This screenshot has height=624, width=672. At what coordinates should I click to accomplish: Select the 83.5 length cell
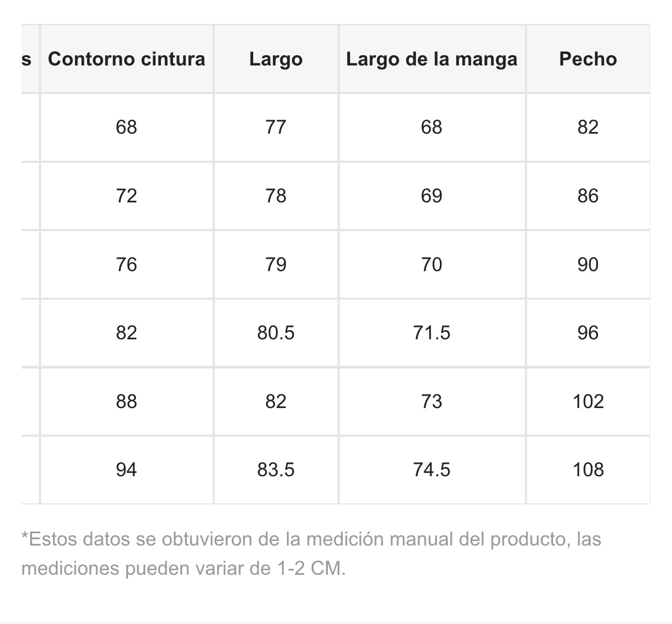point(276,469)
